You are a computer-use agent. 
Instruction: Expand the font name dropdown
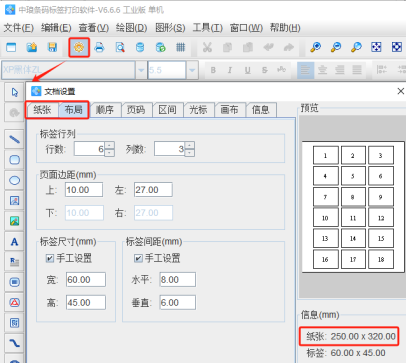pyautogui.click(x=141, y=70)
